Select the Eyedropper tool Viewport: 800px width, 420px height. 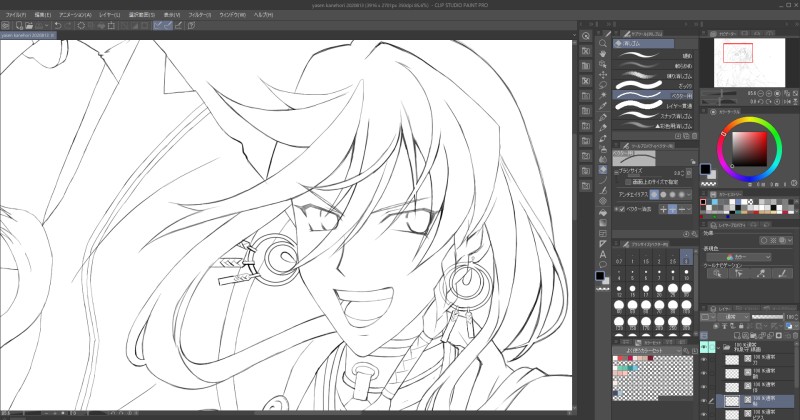coord(603,106)
